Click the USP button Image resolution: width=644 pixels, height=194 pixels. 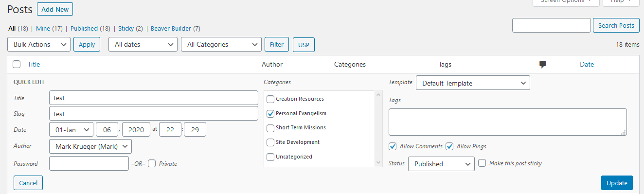pyautogui.click(x=304, y=45)
